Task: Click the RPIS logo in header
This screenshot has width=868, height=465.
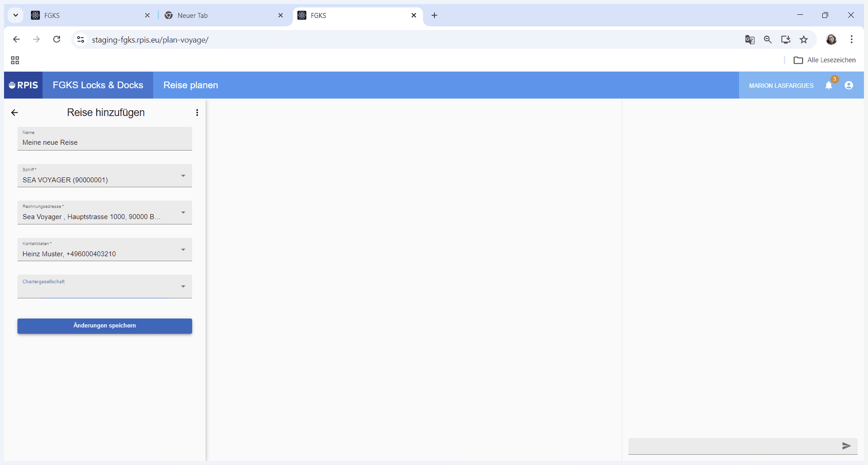Action: coord(23,85)
